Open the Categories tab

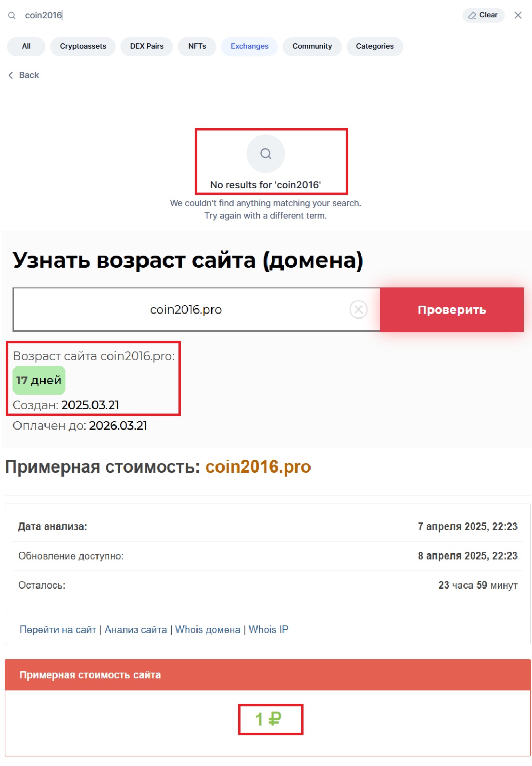375,46
